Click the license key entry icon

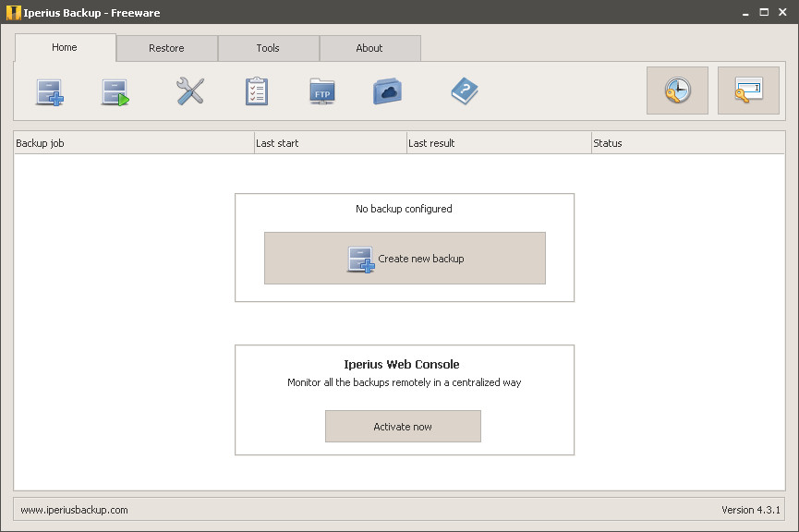748,90
